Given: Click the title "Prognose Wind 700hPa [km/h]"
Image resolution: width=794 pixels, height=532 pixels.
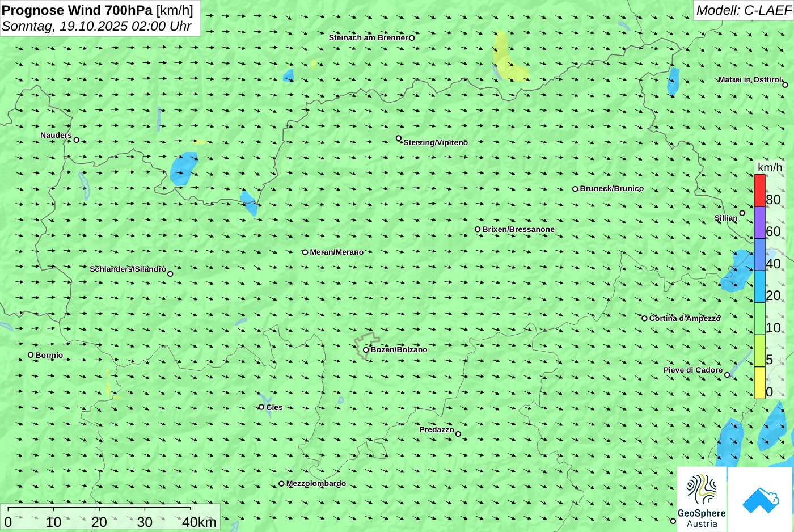Looking at the screenshot, I should tap(98, 10).
